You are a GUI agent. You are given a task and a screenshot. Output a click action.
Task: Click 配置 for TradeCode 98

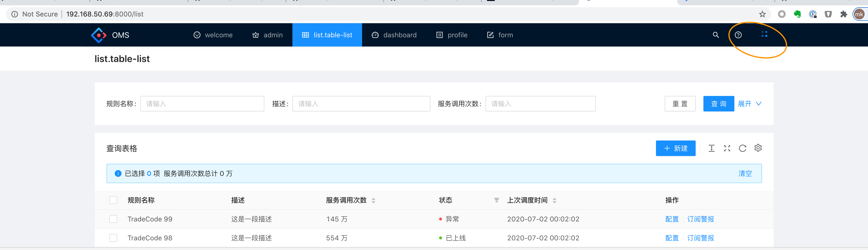(672, 238)
